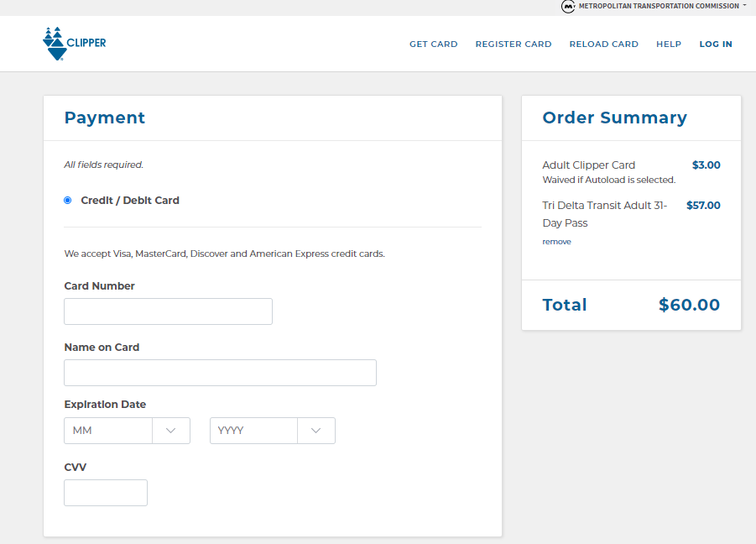Screen dimensions: 756x544
Task: Click 'Tri Delta Transit Adult 31-Day Pass' text
Action: click(x=605, y=214)
